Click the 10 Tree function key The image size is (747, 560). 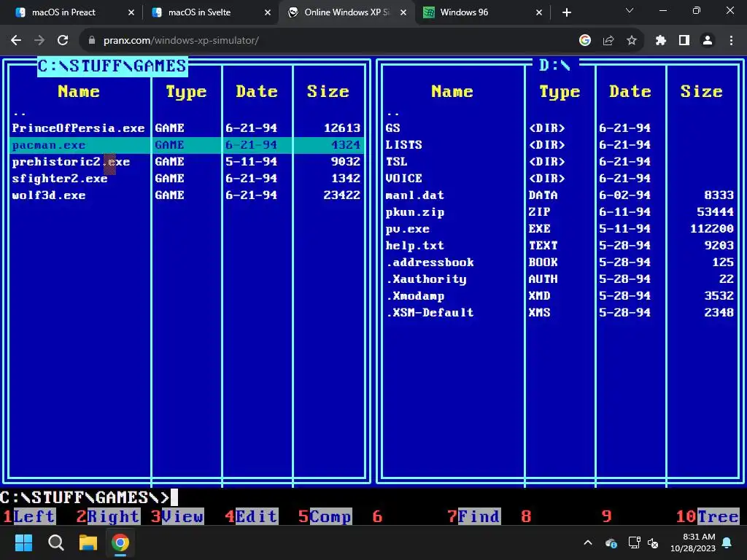coord(708,516)
